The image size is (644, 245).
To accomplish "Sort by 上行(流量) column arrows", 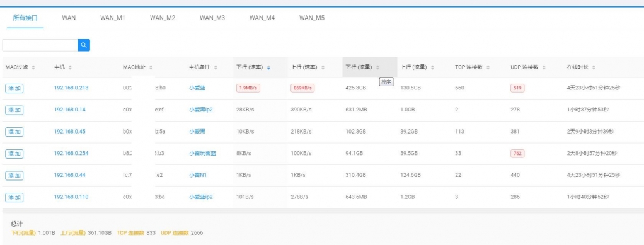I will 432,67.
